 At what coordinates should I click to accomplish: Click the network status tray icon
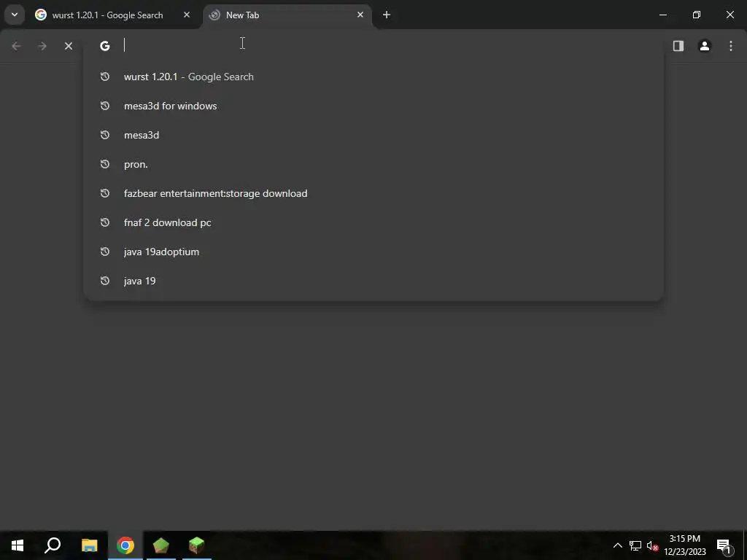(x=635, y=545)
